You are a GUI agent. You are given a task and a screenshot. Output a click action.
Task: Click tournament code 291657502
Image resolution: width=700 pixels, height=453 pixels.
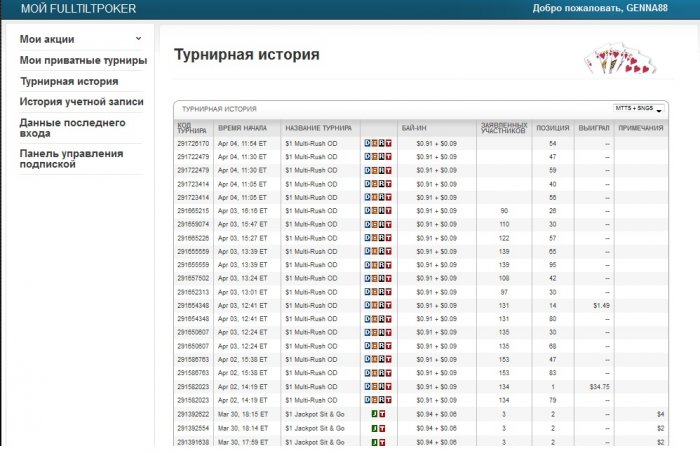(x=193, y=278)
